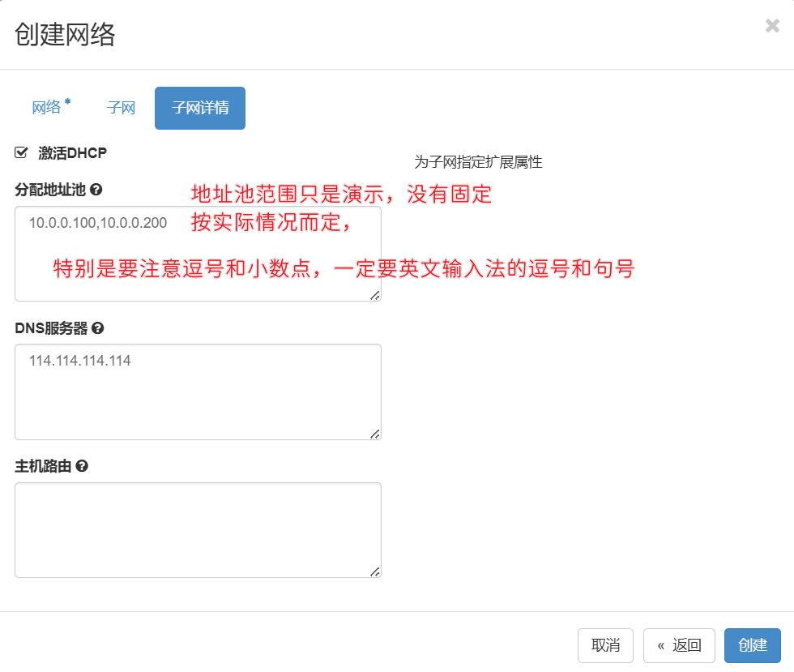This screenshot has height=672, width=794.
Task: Go back using the « 返回 button
Action: (x=679, y=645)
